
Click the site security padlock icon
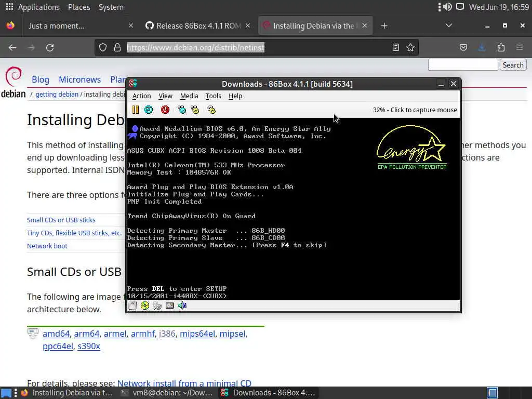coord(117,47)
